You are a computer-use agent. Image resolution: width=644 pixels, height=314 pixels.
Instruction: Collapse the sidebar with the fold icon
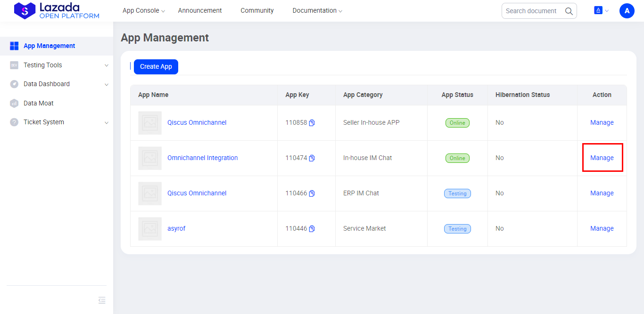[x=102, y=300]
